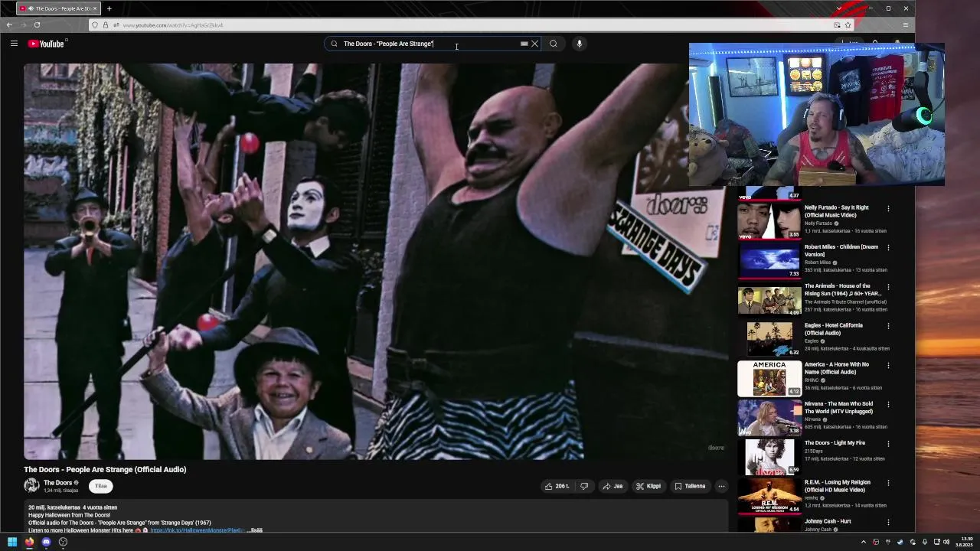This screenshot has width=980, height=551.
Task: Open options menu for America video
Action: [x=888, y=365]
